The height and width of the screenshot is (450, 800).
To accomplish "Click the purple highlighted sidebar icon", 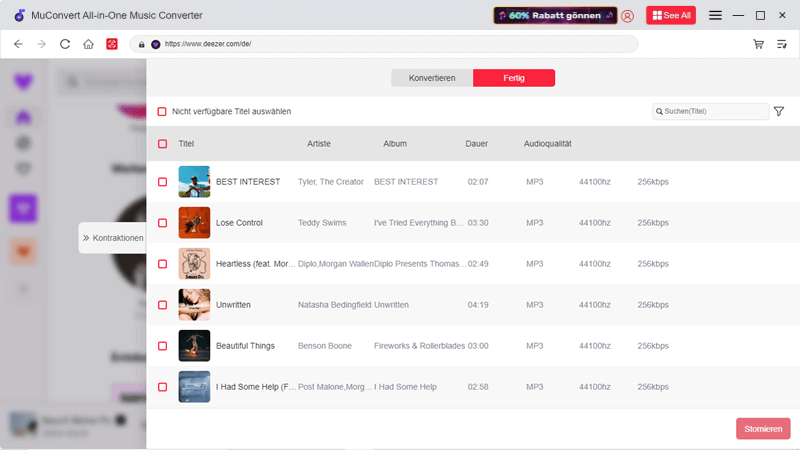I will (x=23, y=208).
